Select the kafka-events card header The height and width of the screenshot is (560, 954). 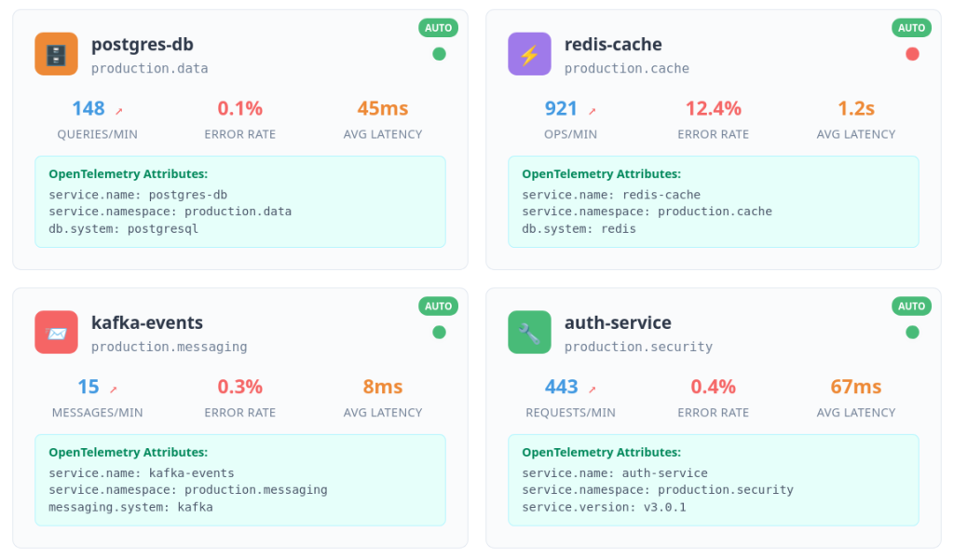[x=146, y=322]
